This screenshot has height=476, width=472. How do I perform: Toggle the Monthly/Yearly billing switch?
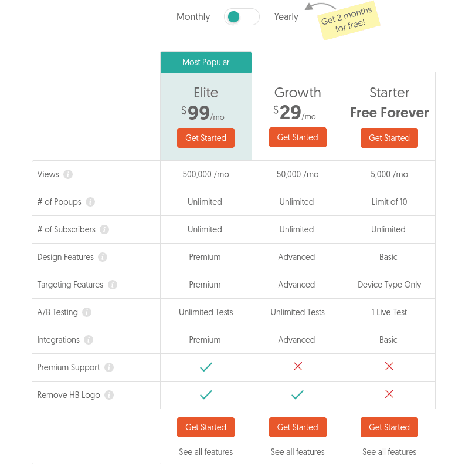point(242,16)
